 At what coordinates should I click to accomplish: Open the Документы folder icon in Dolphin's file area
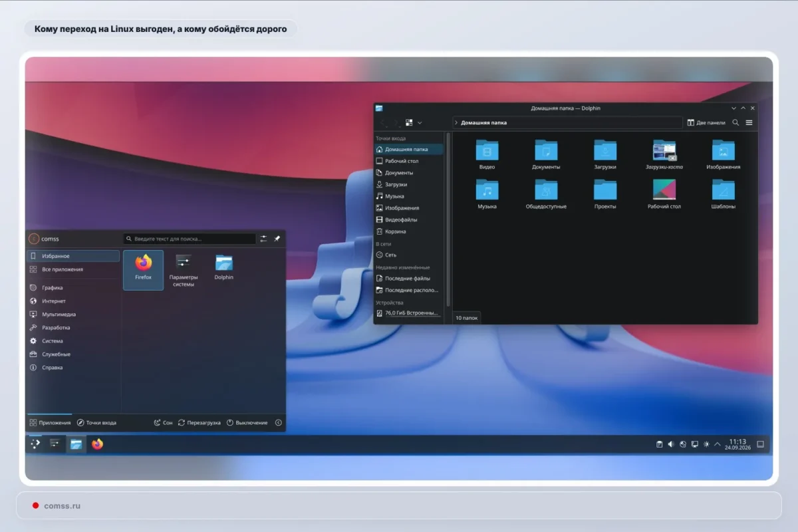pos(546,155)
